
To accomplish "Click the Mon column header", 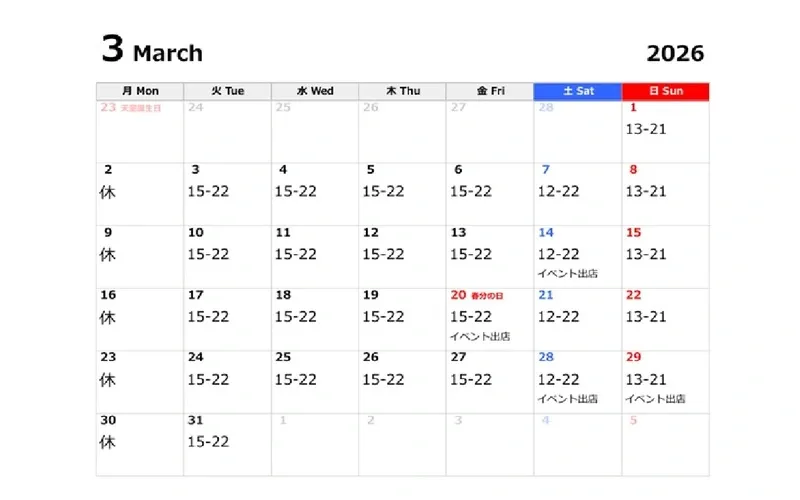I will pyautogui.click(x=140, y=91).
